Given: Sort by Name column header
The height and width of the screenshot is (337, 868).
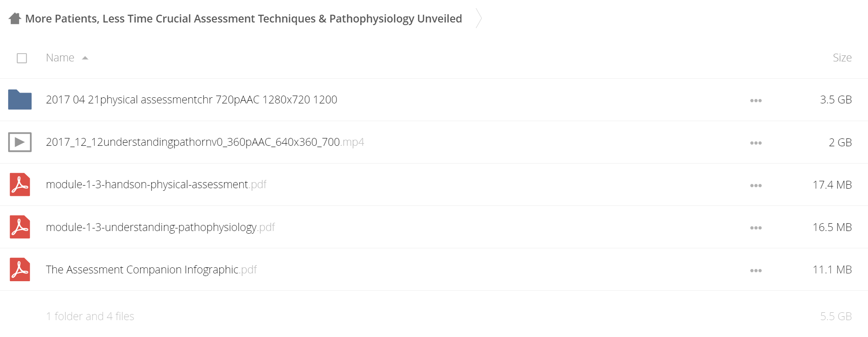Looking at the screenshot, I should (60, 58).
